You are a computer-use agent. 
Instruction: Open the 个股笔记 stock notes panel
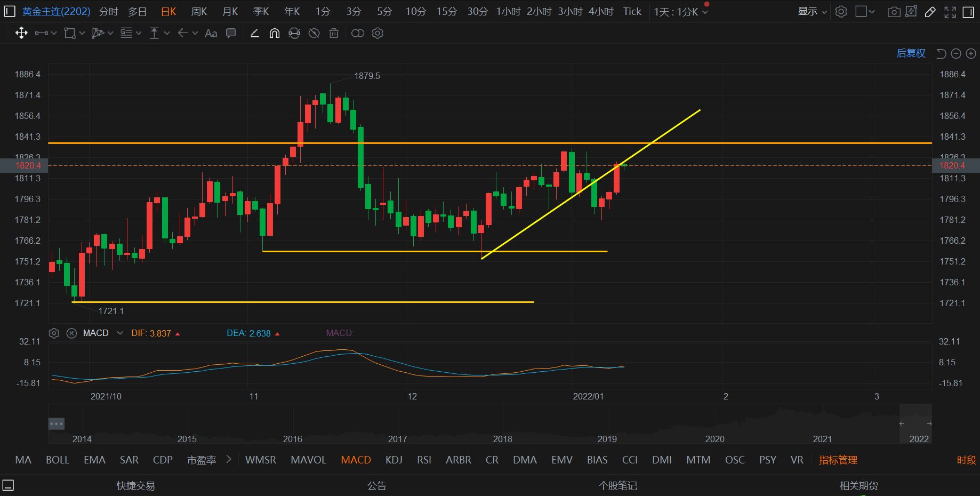pos(618,486)
